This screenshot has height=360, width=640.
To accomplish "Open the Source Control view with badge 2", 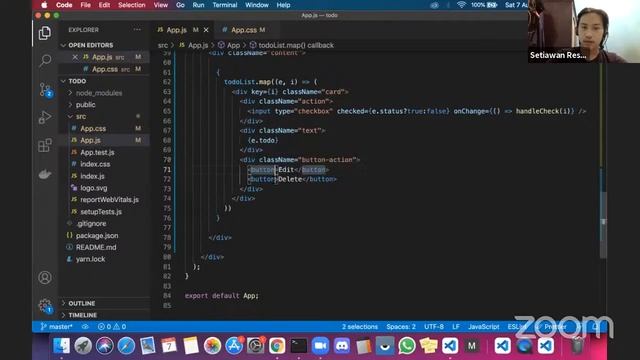I will coord(45,89).
